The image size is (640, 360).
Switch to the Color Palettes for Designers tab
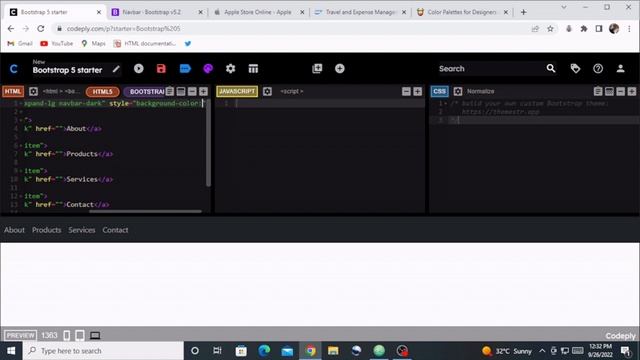(x=463, y=12)
